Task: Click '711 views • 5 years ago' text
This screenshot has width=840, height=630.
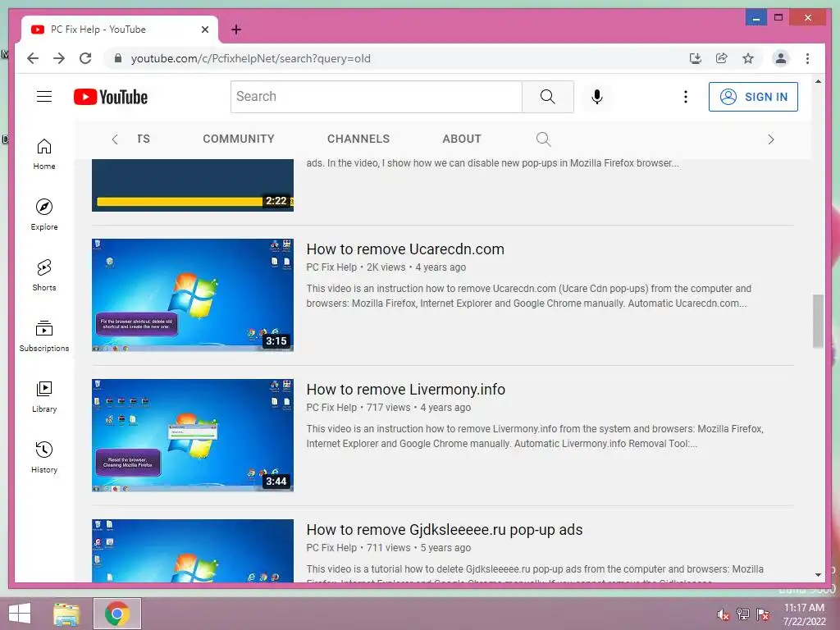Action: 418,548
